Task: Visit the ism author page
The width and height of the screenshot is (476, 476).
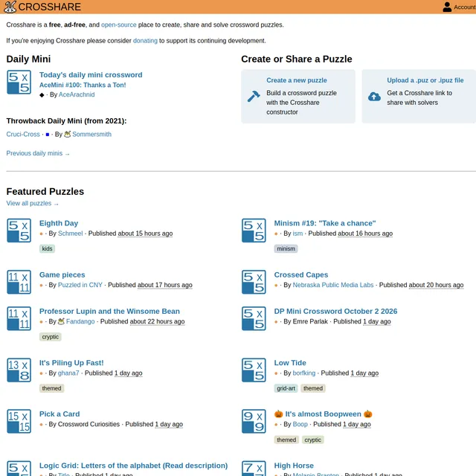Action: click(x=297, y=234)
